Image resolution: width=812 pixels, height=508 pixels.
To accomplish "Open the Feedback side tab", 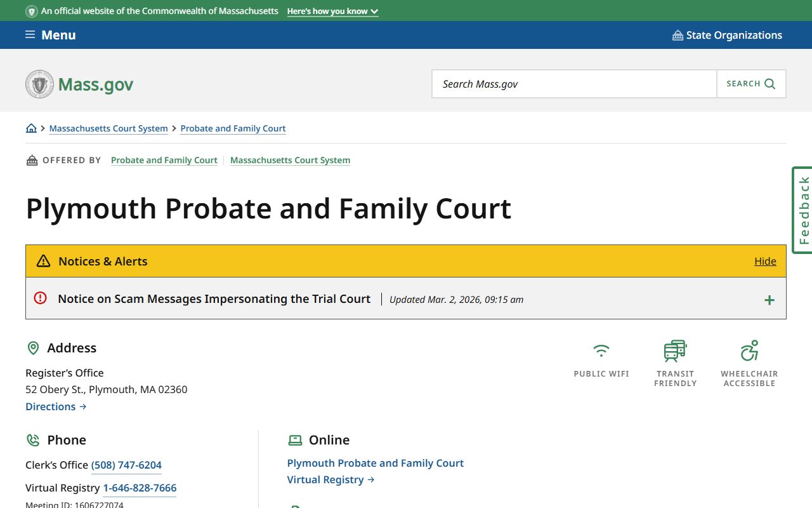I will tap(802, 210).
